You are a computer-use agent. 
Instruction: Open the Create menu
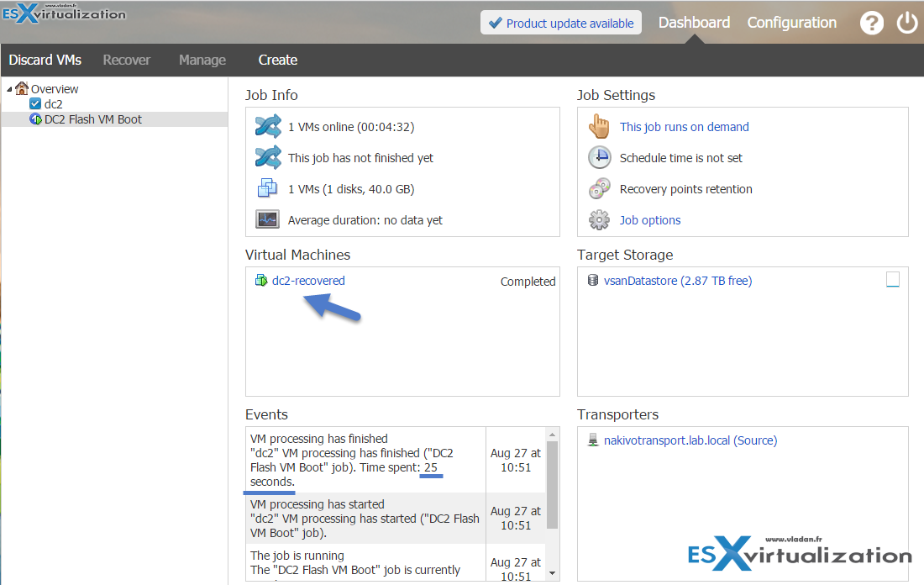coord(277,61)
